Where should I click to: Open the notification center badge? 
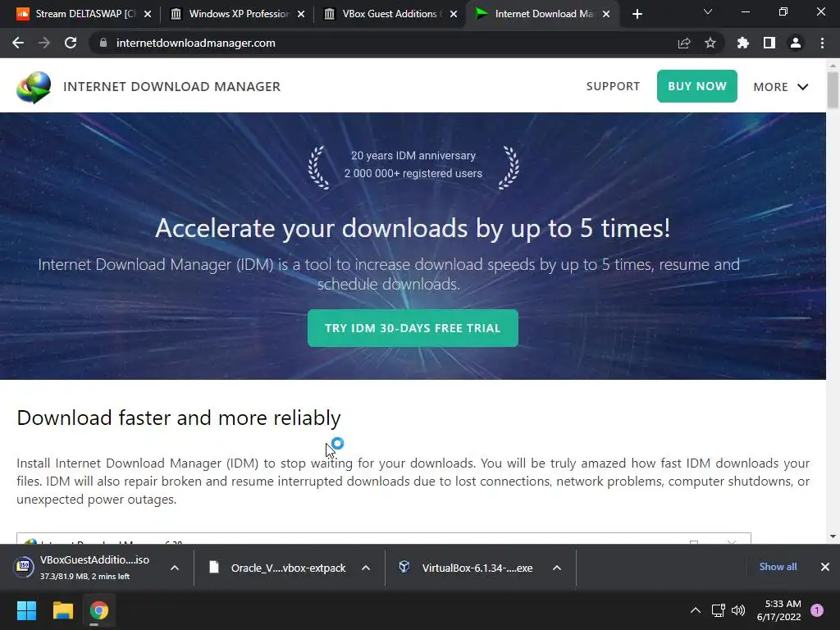click(817, 610)
